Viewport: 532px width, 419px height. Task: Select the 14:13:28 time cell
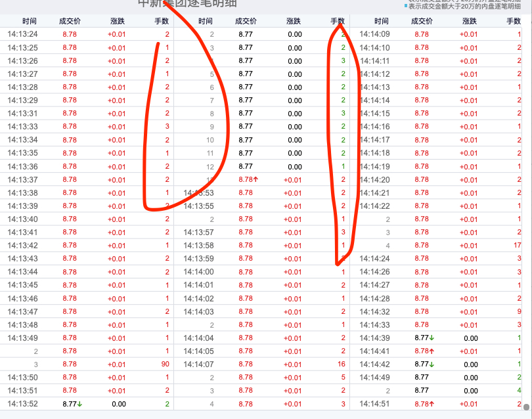22,87
